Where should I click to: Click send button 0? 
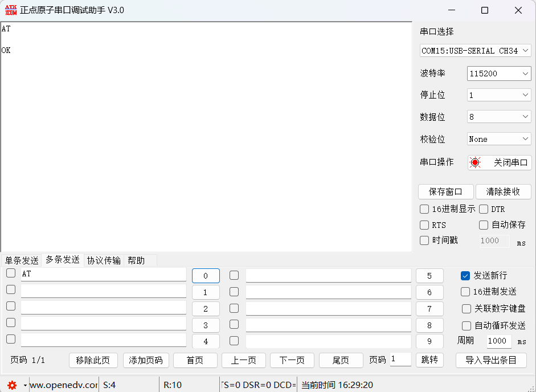(x=206, y=276)
